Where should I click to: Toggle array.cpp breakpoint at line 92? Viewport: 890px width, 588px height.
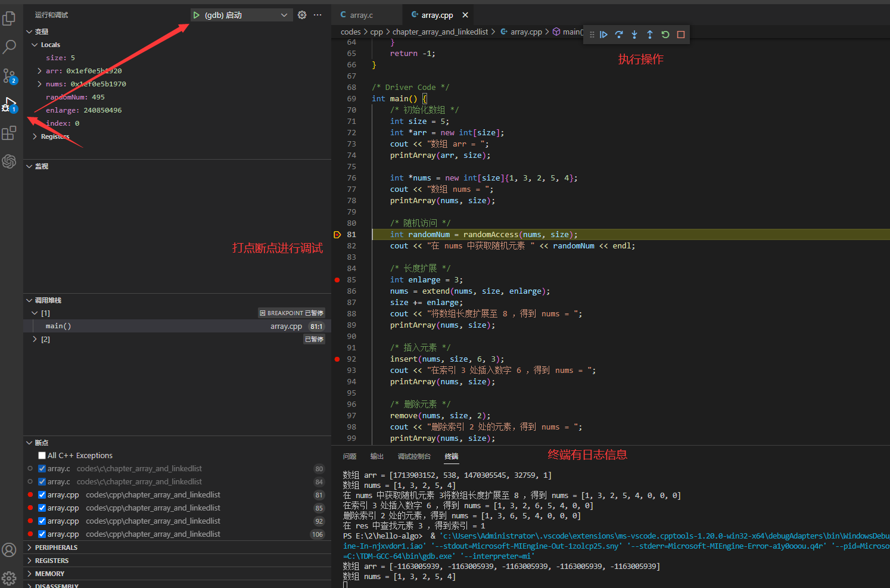point(42,521)
